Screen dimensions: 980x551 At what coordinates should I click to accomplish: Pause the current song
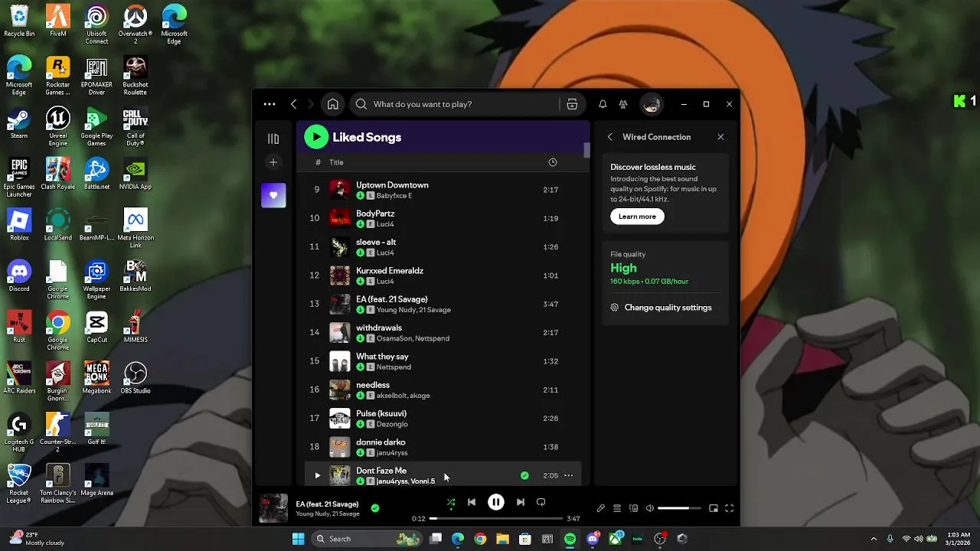[x=496, y=502]
